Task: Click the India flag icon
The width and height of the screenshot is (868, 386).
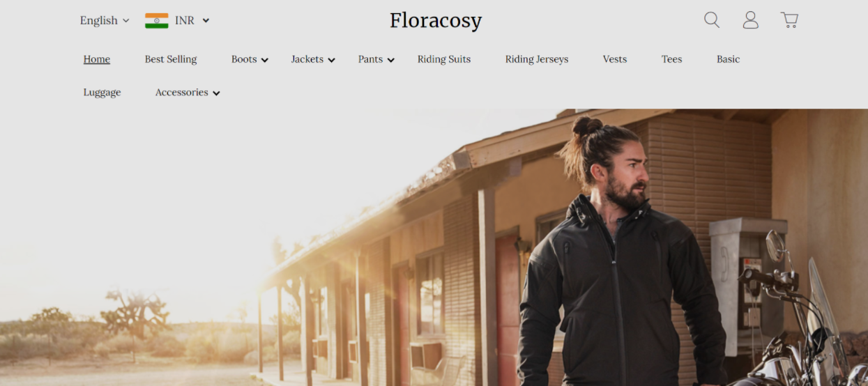Action: tap(157, 20)
